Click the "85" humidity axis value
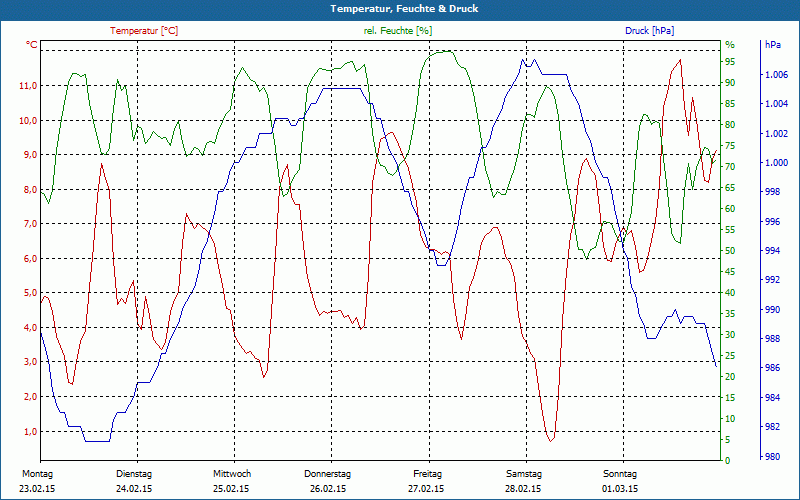This screenshot has width=800, height=500. click(x=730, y=104)
